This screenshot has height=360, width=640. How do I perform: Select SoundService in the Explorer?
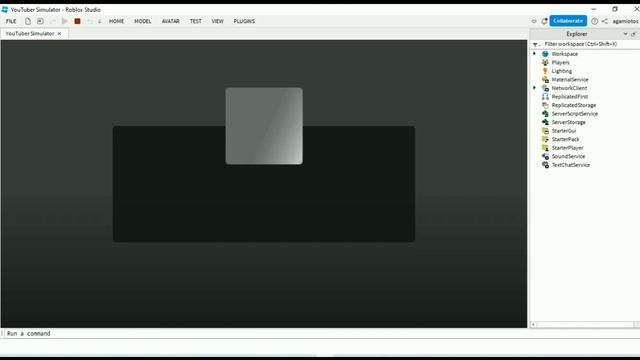pyautogui.click(x=568, y=157)
